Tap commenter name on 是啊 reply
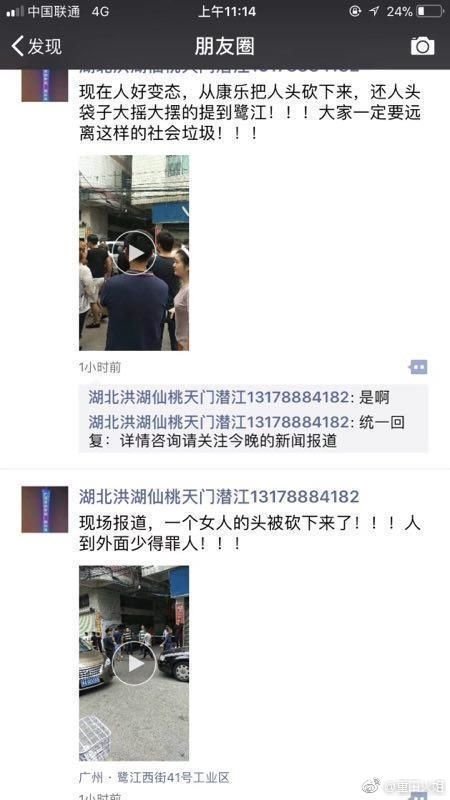Screen dimensions: 450x800 point(220,397)
